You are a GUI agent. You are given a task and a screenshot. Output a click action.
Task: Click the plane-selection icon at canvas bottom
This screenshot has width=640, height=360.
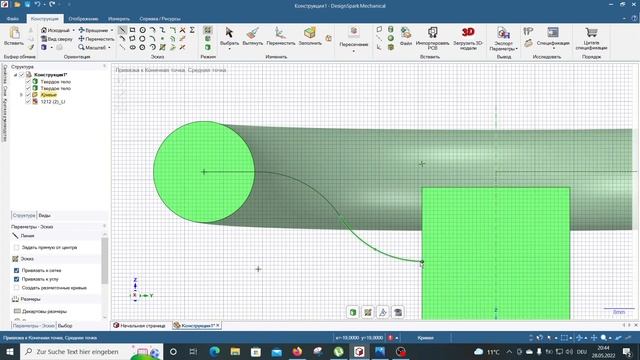coord(382,312)
